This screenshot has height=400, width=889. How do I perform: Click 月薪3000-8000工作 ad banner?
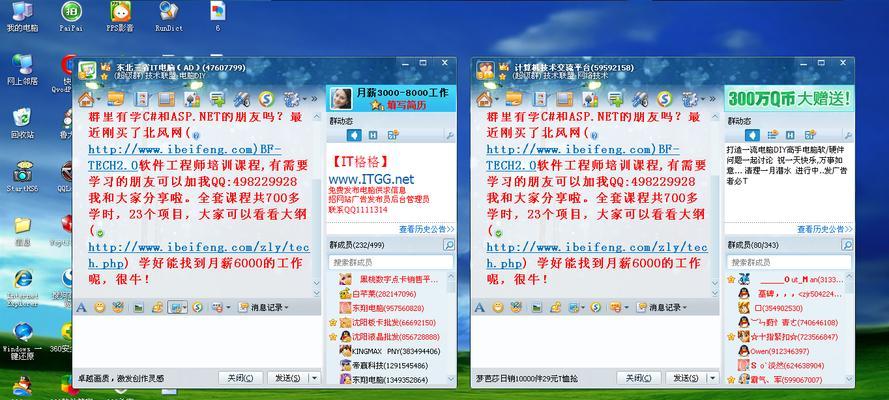pos(391,98)
